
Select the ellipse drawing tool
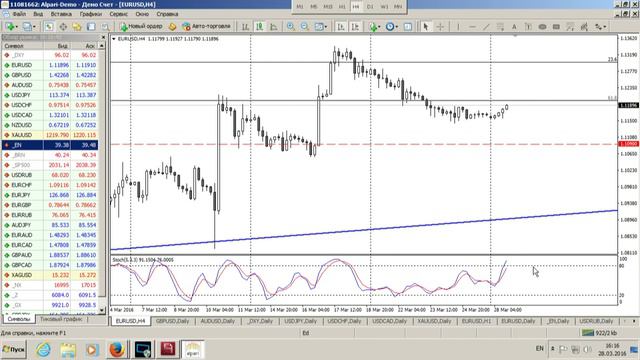pyautogui.click(x=542, y=27)
